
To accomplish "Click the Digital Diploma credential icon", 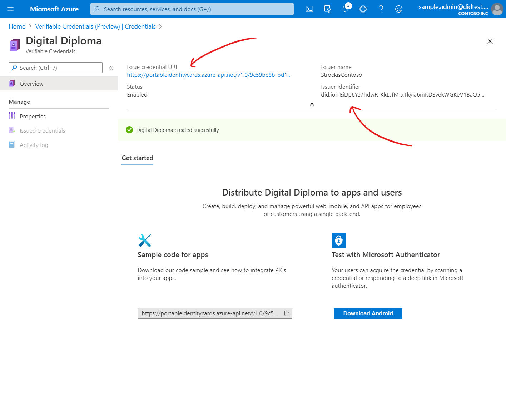I will coord(15,45).
